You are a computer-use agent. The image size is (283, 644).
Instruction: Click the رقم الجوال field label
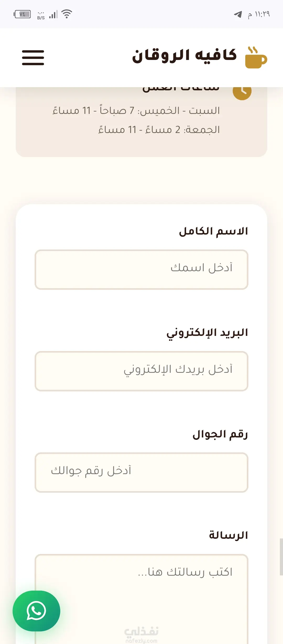point(220,434)
